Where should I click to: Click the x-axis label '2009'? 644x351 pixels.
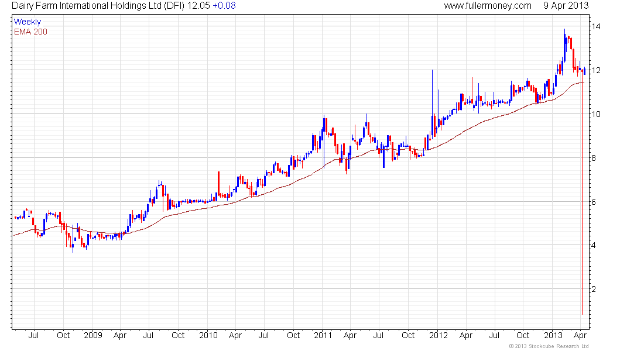coord(93,335)
